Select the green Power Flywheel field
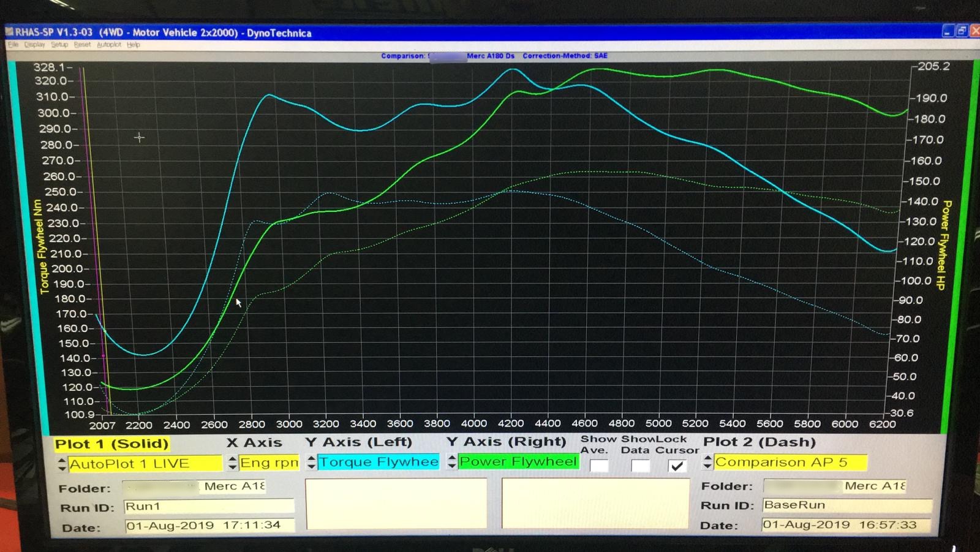Image resolution: width=980 pixels, height=552 pixels. (518, 461)
